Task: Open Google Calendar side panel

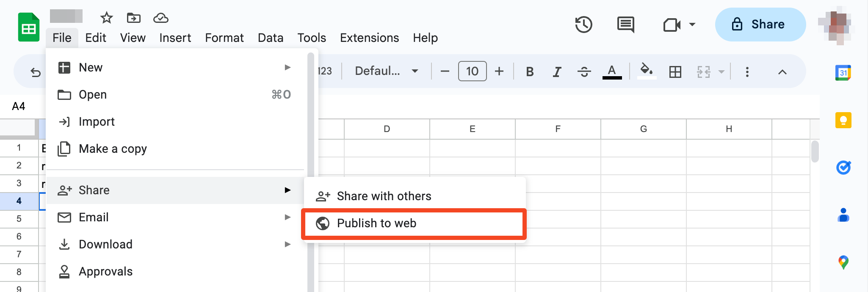Action: [843, 73]
